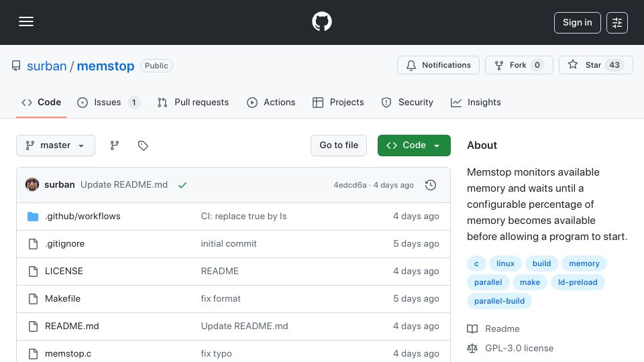Screen dimensions: 644x362
Task: Click the fork count 0
Action: pos(537,65)
